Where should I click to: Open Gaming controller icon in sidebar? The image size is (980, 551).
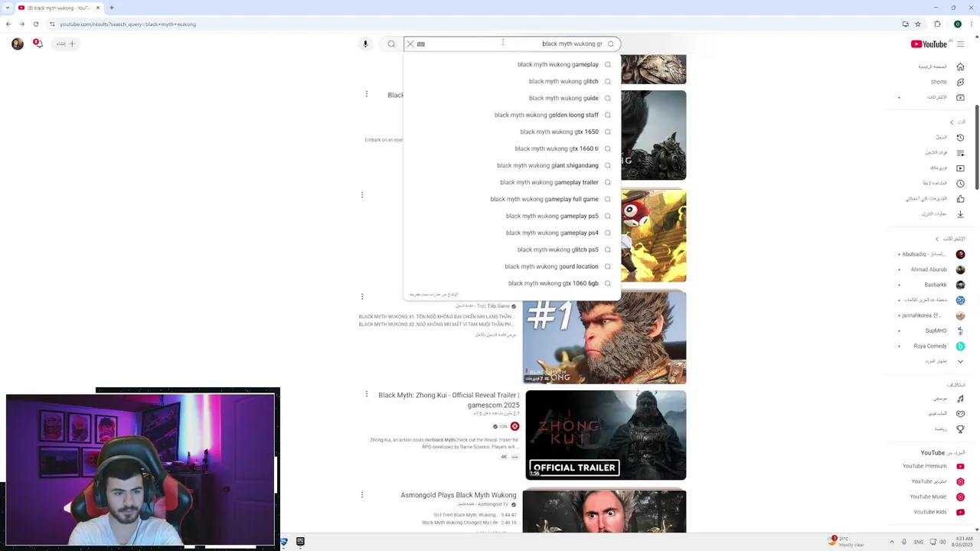(960, 414)
